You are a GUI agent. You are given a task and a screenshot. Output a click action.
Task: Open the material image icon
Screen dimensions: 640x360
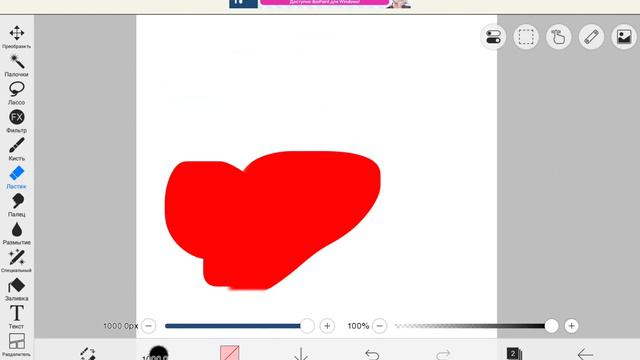pos(624,37)
